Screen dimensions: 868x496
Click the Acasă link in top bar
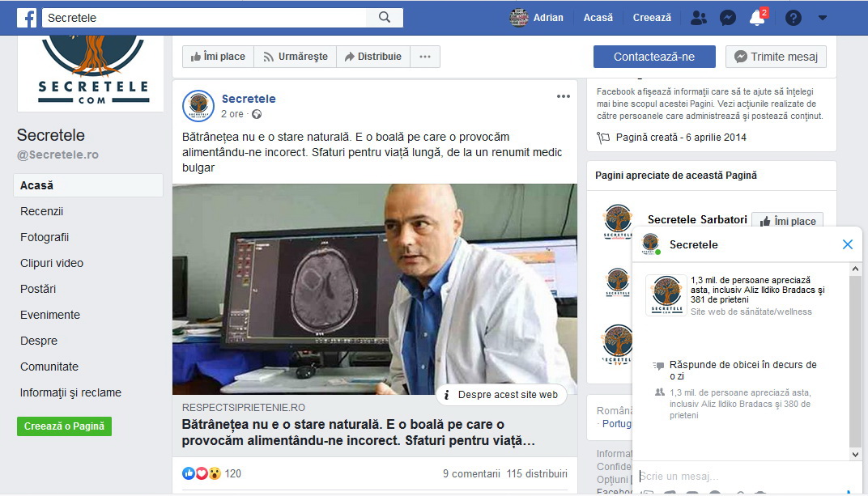tap(598, 18)
